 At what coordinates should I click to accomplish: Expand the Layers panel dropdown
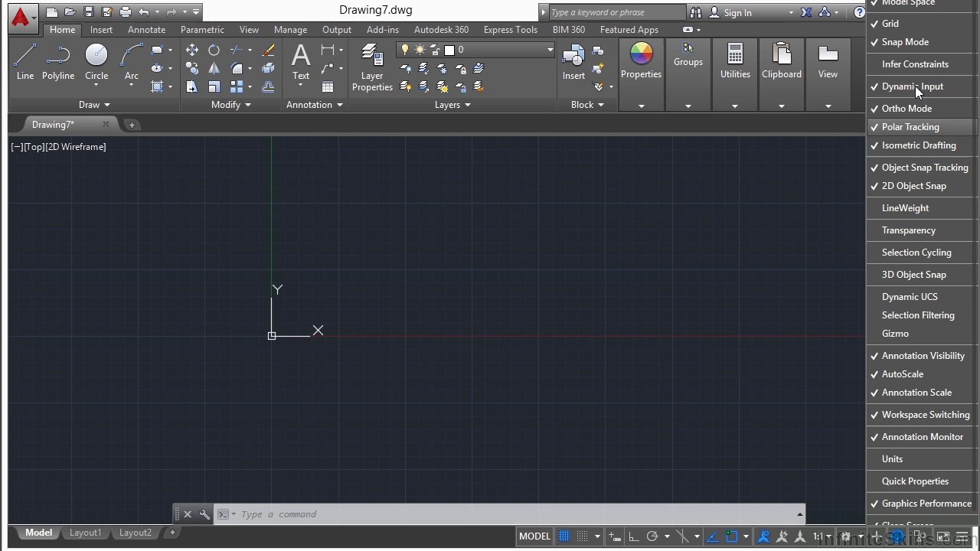(452, 105)
